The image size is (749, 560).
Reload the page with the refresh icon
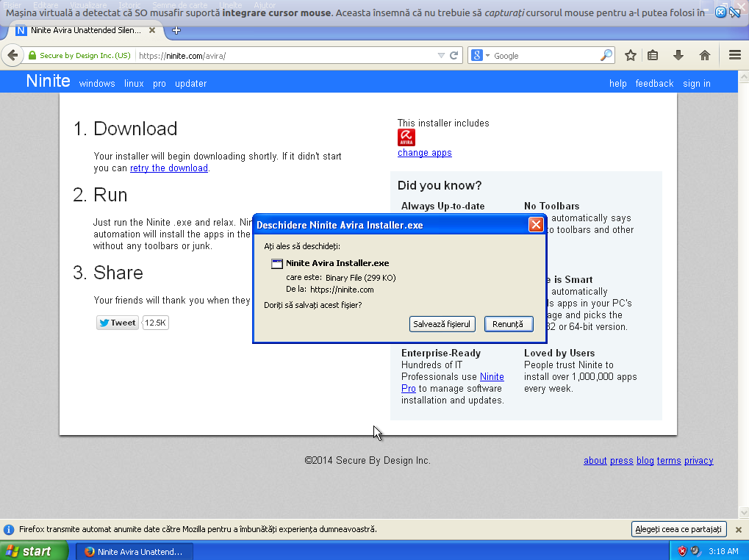[454, 55]
